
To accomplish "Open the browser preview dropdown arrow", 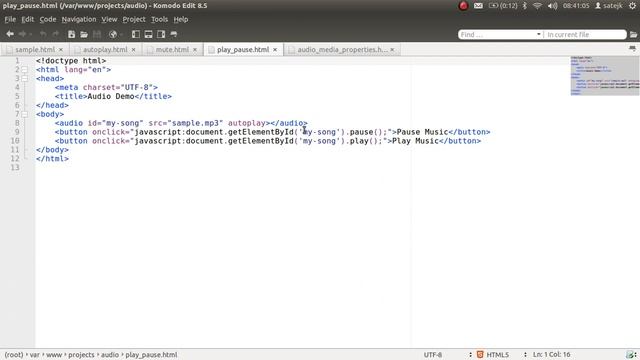I will (121, 35).
